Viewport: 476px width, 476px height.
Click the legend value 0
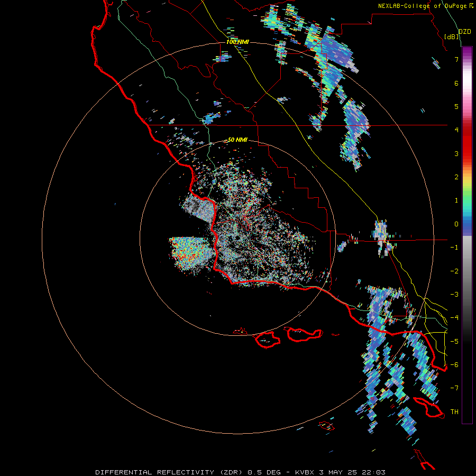(456, 224)
